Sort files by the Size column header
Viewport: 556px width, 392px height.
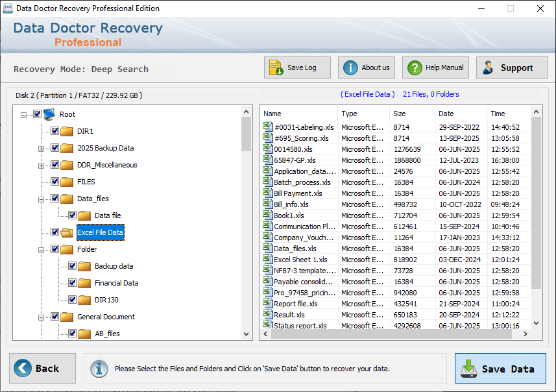pyautogui.click(x=412, y=114)
